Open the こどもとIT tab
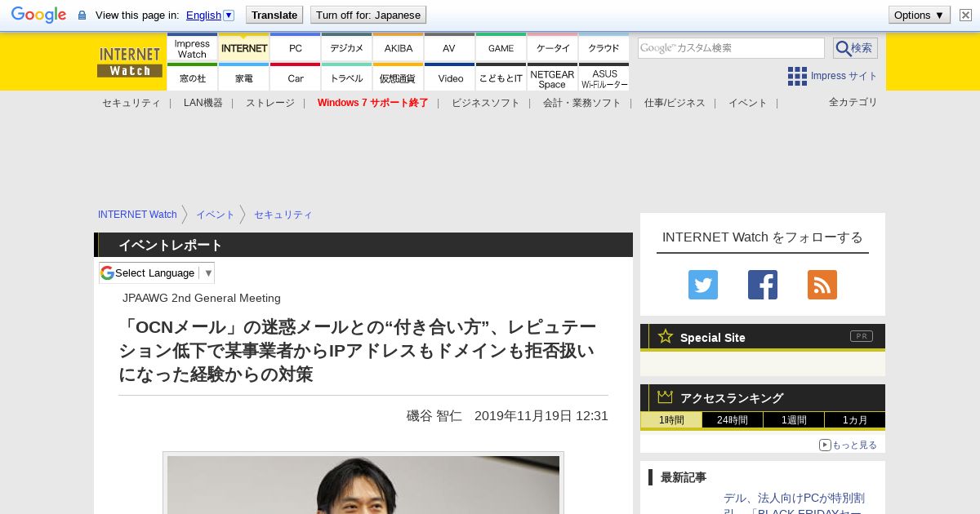This screenshot has height=514, width=980. click(x=501, y=78)
